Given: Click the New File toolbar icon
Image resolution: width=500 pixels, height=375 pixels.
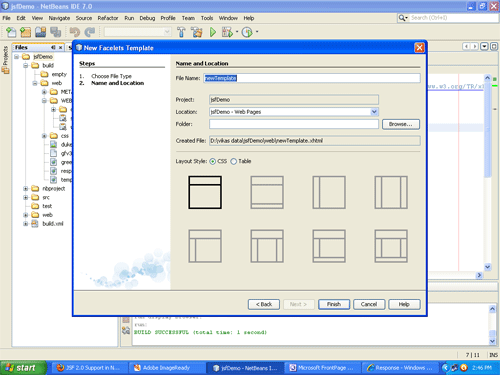Looking at the screenshot, I should coord(11,32).
